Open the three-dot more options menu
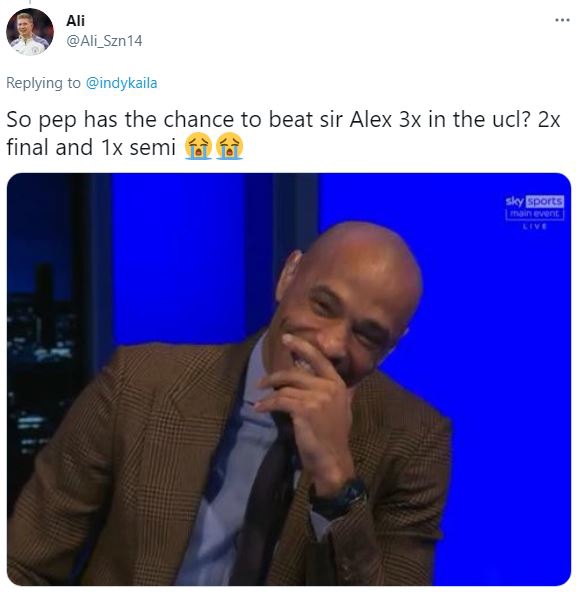 pos(562,20)
